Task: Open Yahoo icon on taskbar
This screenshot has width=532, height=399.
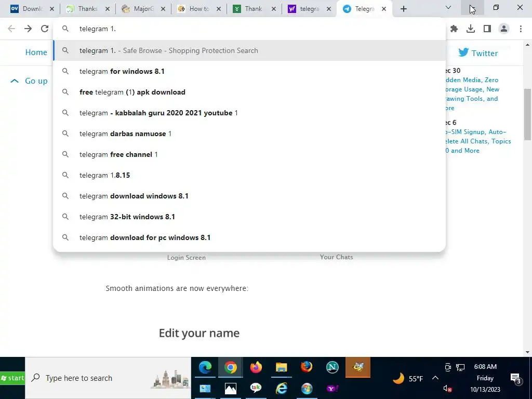Action: tap(332, 389)
